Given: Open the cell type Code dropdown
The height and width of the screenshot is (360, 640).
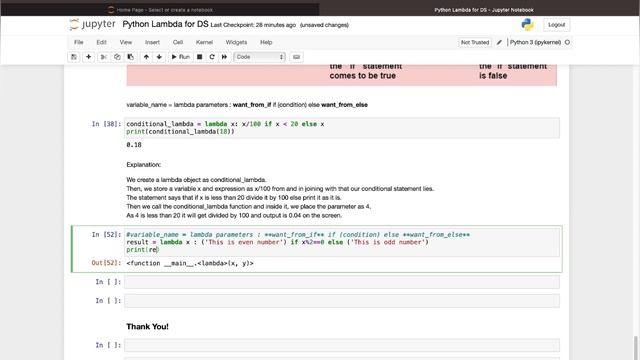Looking at the screenshot, I should 260,57.
